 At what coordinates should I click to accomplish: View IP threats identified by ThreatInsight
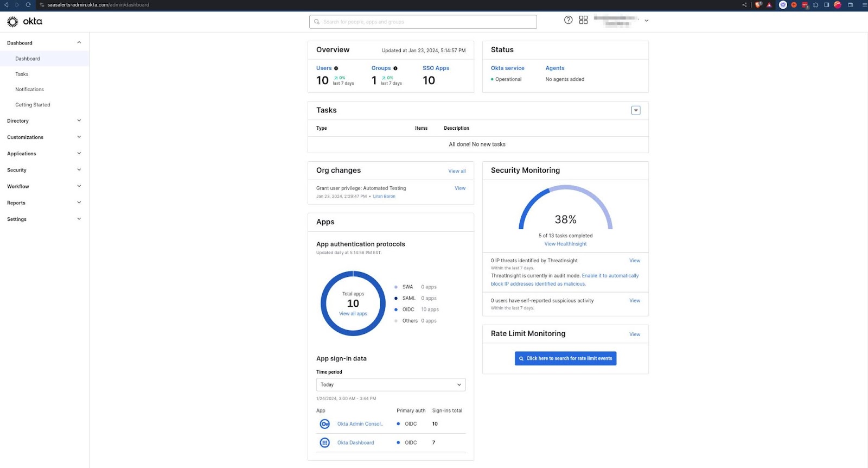(635, 261)
